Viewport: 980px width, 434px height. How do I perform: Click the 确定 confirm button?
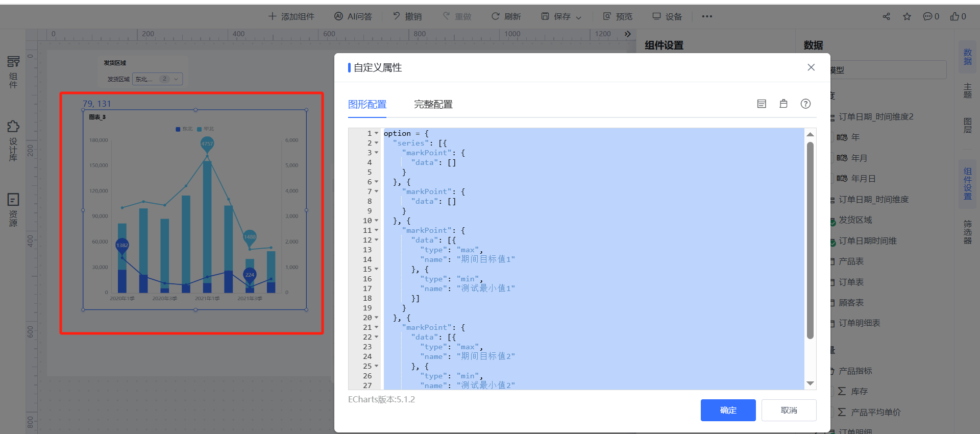pos(728,410)
